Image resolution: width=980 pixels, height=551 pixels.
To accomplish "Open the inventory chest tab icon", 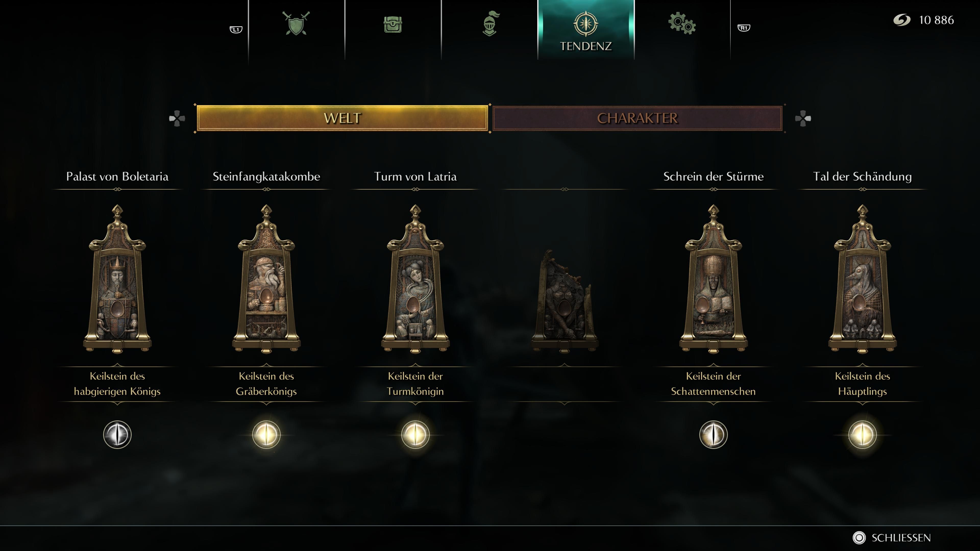I will click(x=393, y=24).
